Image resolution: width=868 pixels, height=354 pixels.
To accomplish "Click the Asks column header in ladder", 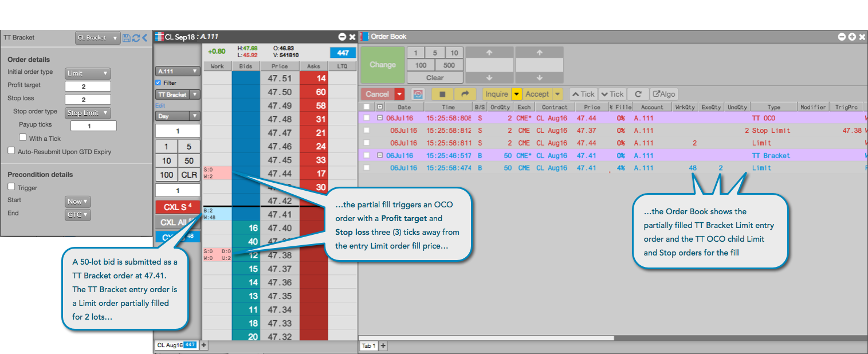I will 313,66.
